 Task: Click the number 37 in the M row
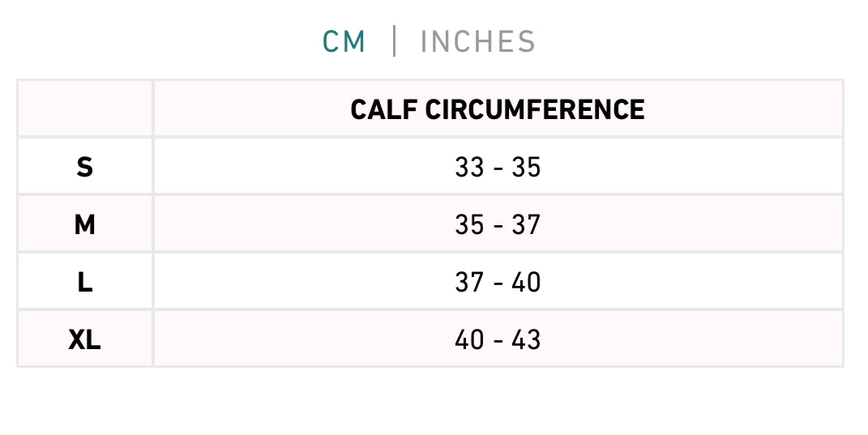coord(526,224)
